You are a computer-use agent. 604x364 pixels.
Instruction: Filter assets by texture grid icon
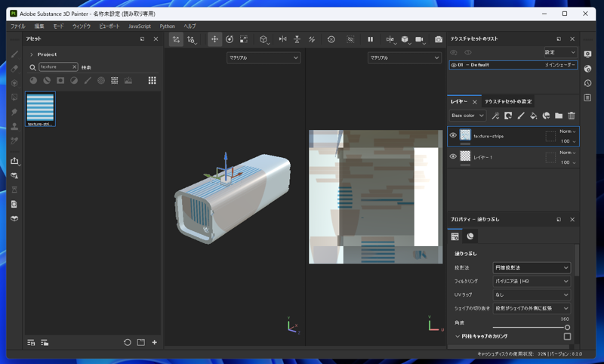[115, 80]
